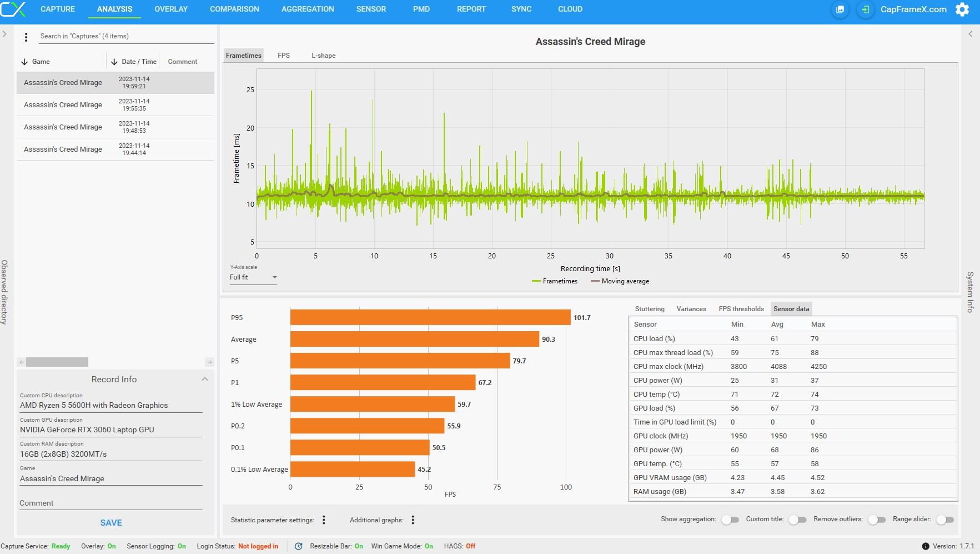The height and width of the screenshot is (554, 980).
Task: Open the captures list three-dot menu
Action: click(26, 37)
